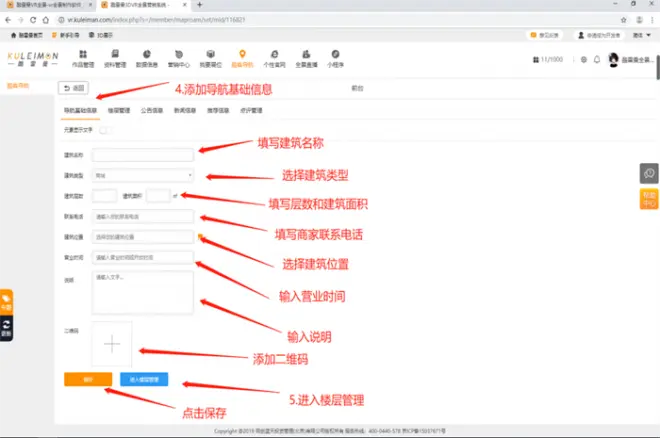Switch to the first browser tab

pyautogui.click(x=48, y=5)
